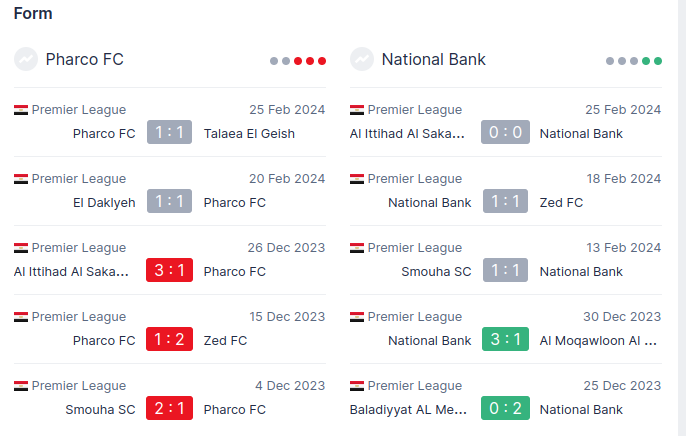
Task: Click the National Bank team heading
Action: tap(433, 60)
